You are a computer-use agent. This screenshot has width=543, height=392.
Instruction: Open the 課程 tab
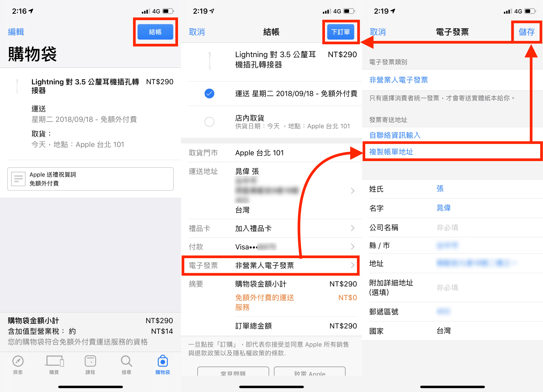pos(90,365)
